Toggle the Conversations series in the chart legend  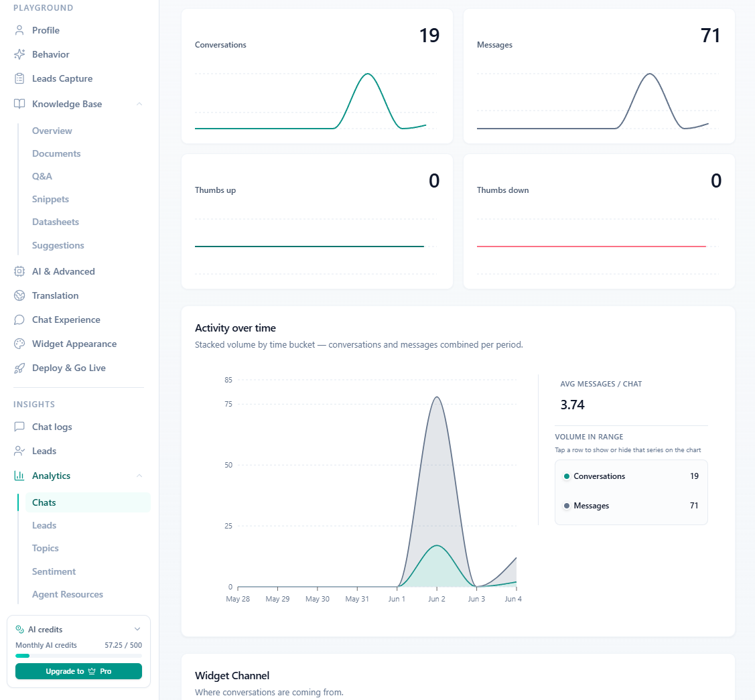coord(631,476)
